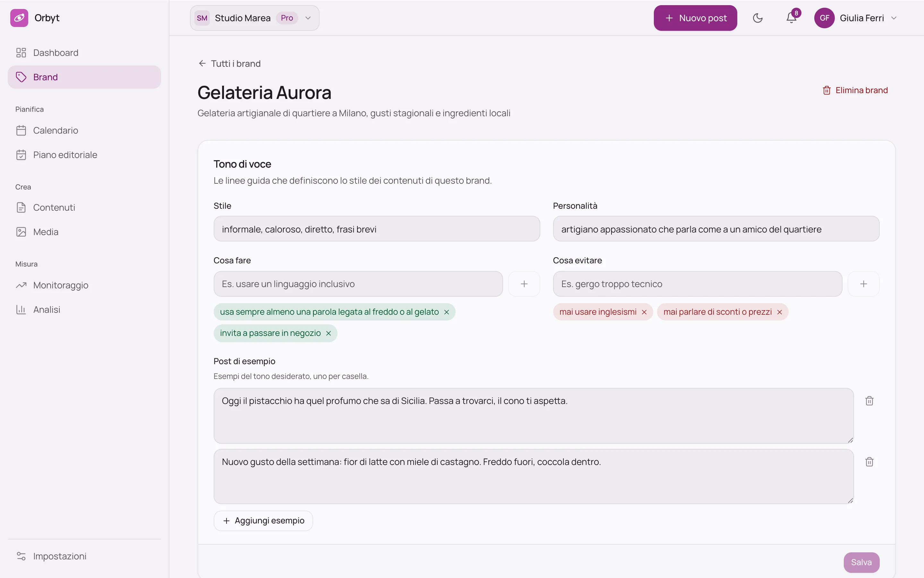
Task: Edit the pistacchio example post textarea
Action: (534, 416)
